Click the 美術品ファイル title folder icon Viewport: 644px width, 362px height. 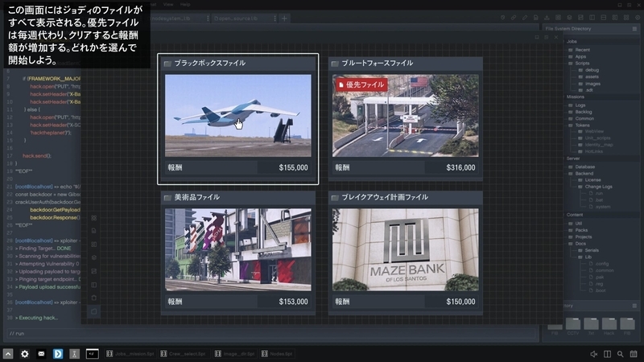(x=167, y=198)
